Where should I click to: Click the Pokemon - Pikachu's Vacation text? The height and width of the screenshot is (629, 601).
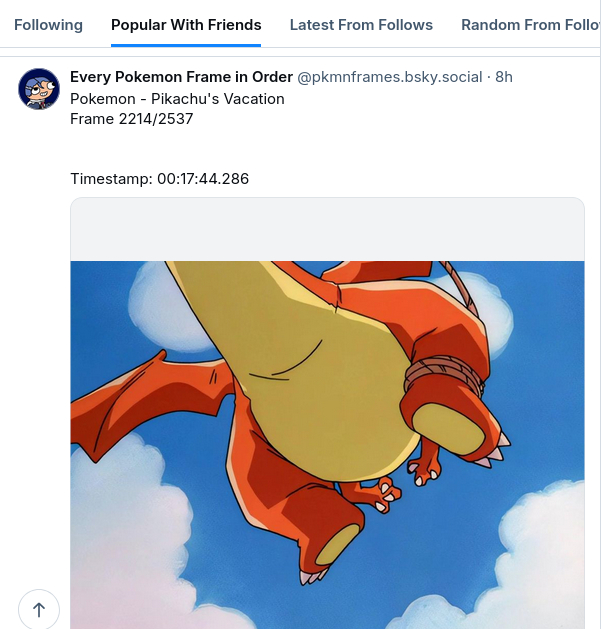tap(177, 99)
